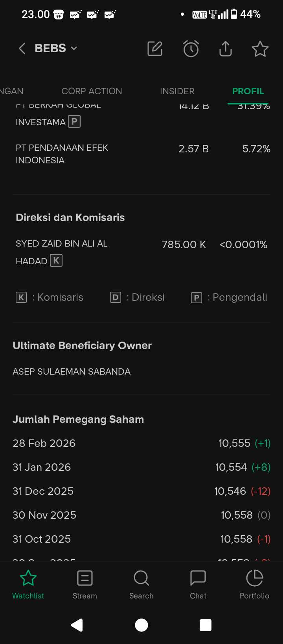Open the Search navigation icon

(x=141, y=584)
